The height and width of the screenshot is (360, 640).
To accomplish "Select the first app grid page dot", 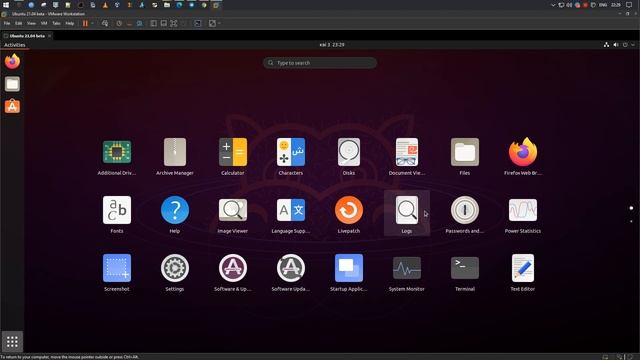I will point(631,208).
